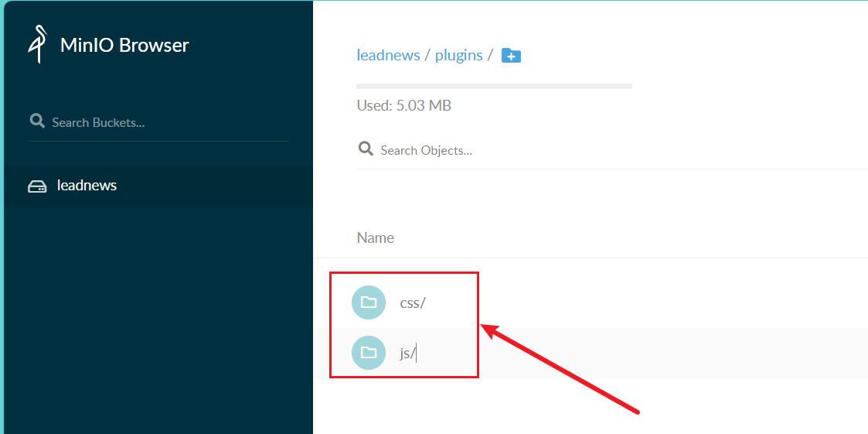Image resolution: width=868 pixels, height=434 pixels.
Task: Click the storage usage progress bar
Action: 495,86
